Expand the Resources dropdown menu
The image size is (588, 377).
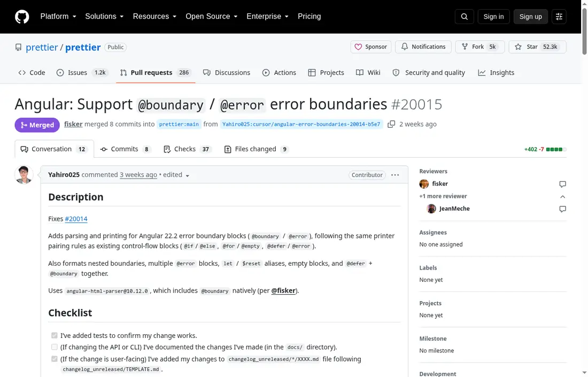point(155,17)
